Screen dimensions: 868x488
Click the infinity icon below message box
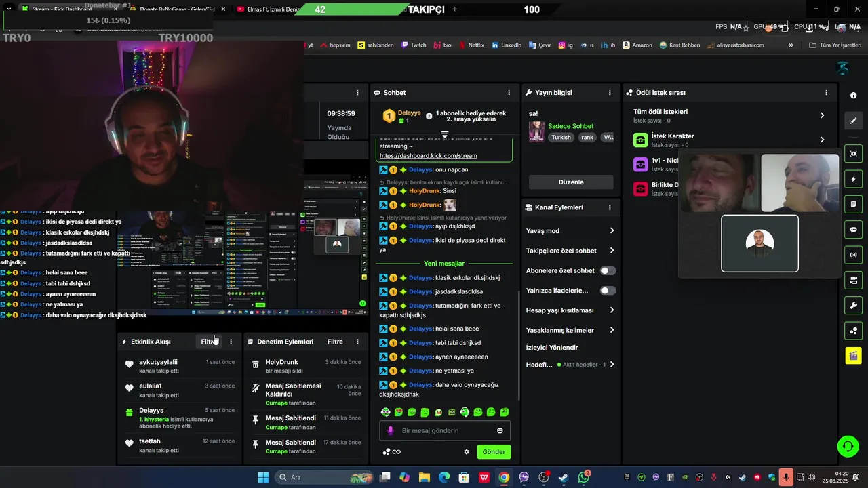397,452
